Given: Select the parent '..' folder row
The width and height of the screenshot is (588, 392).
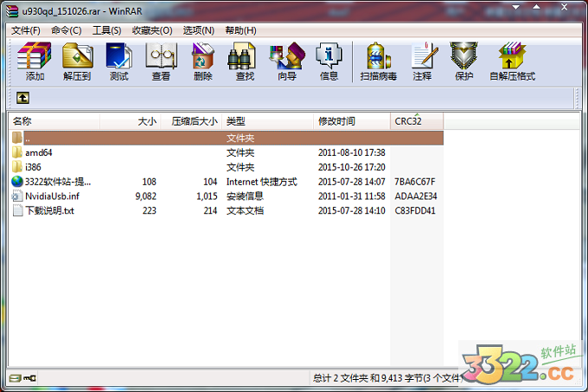Looking at the screenshot, I should (x=227, y=138).
